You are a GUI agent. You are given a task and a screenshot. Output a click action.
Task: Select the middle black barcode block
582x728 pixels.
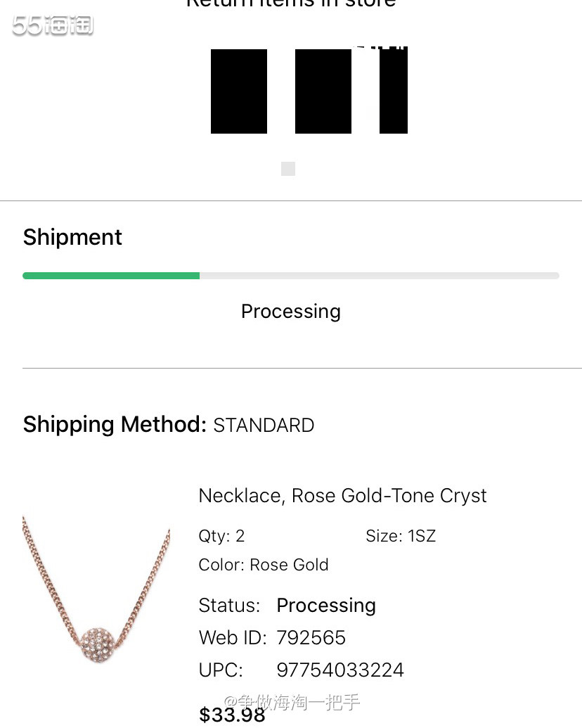[x=323, y=91]
